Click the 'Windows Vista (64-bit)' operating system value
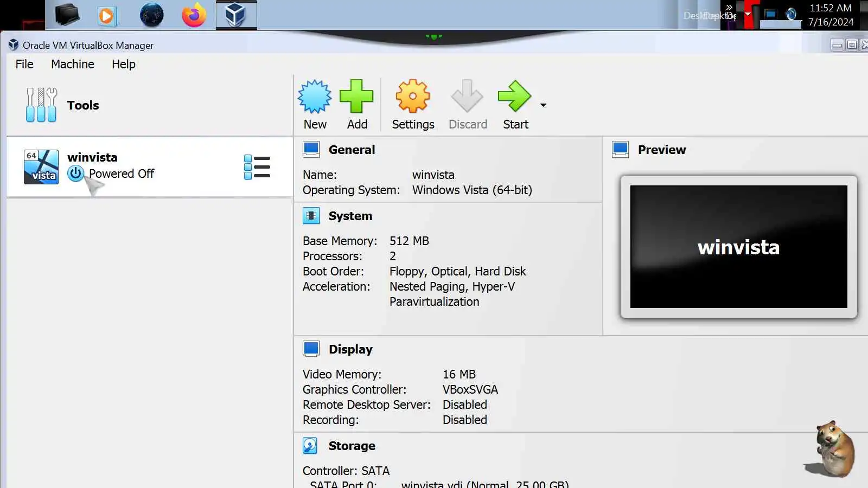 click(x=472, y=190)
